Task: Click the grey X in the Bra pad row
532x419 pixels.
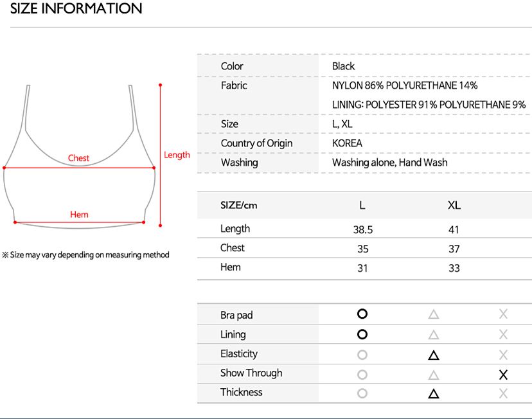Action: 503,314
